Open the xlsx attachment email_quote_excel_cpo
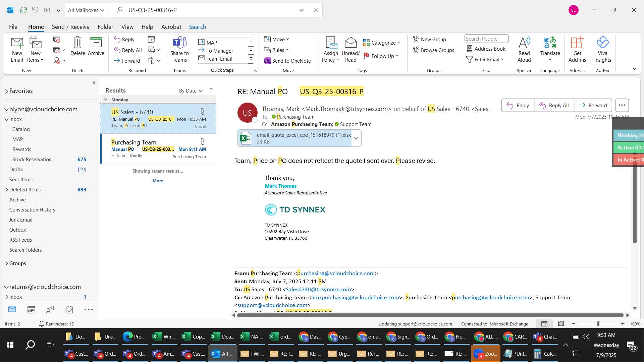 tap(295, 138)
